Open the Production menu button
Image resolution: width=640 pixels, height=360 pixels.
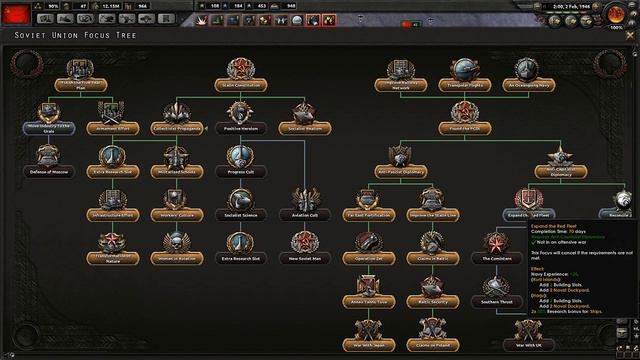point(127,18)
